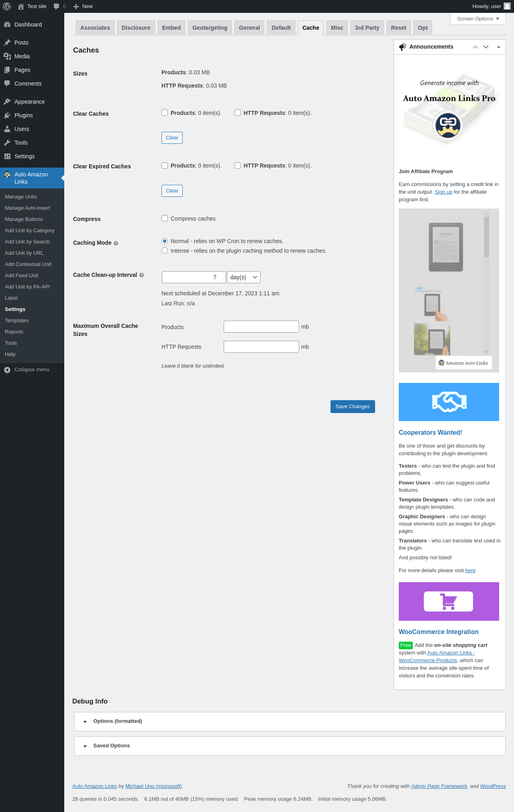Expand the Options (formatted) section
This screenshot has width=514, height=812.
coord(290,722)
